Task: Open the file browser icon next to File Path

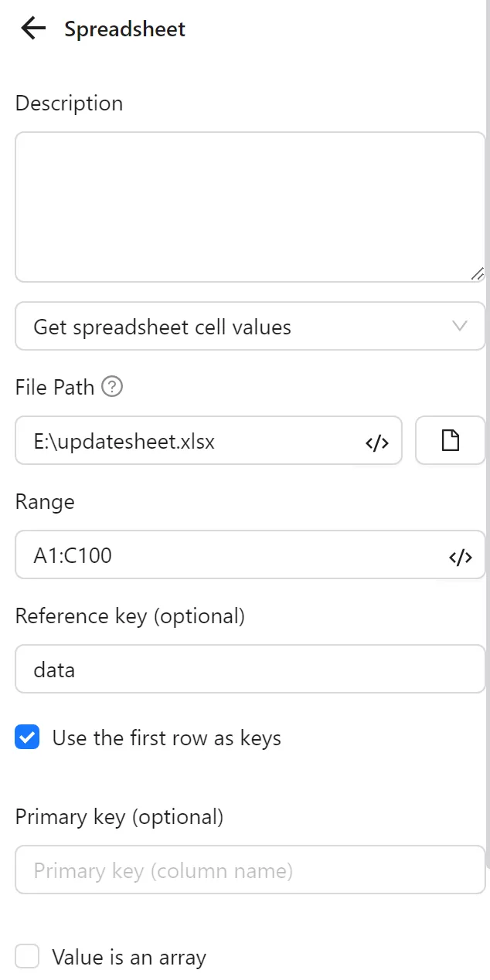Action: coord(451,440)
